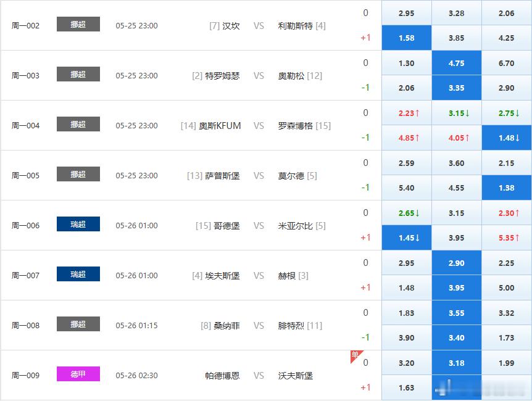This screenshot has height=401, width=532.
Task: Open team 奥斯KFUM page
Action: click(220, 125)
